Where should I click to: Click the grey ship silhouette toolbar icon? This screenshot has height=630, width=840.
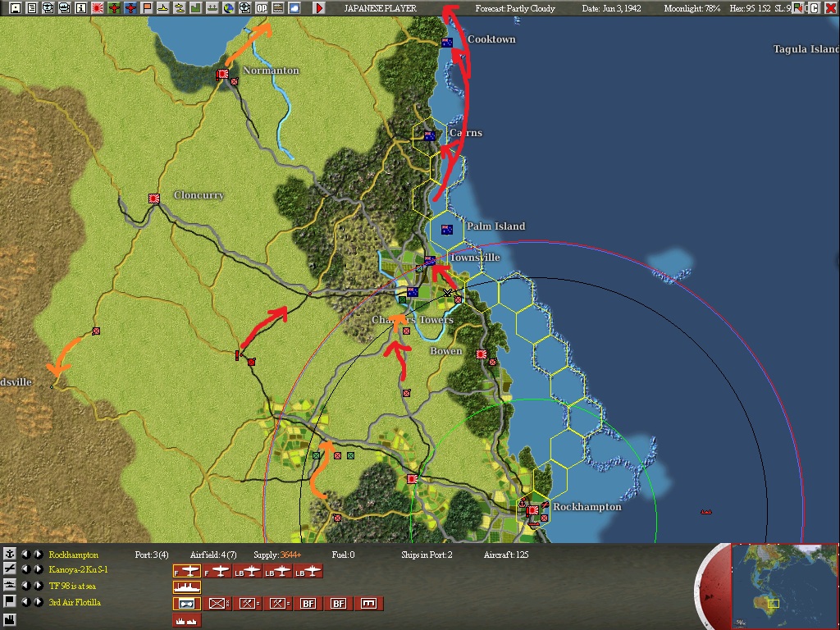pos(212,8)
